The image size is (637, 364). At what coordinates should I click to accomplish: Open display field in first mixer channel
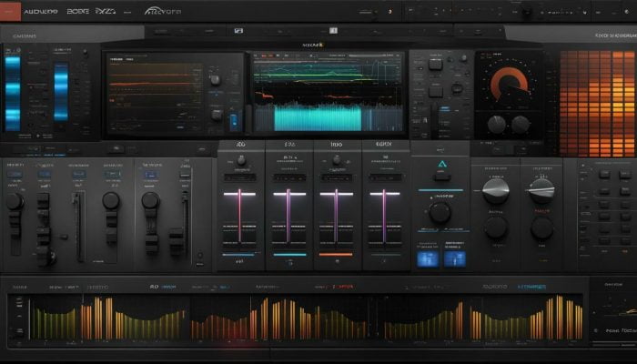239,177
